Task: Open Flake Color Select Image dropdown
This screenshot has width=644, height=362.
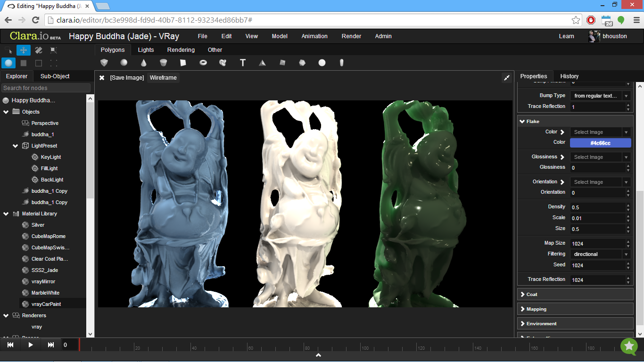Action: (x=600, y=132)
